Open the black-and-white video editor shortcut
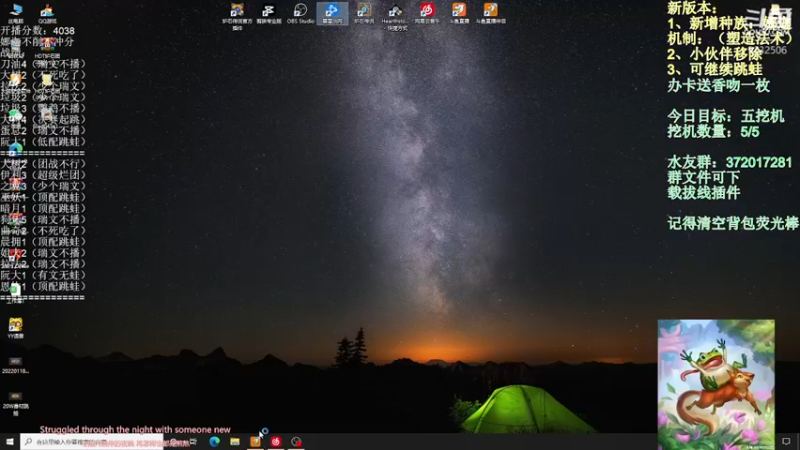800x450 pixels. [268, 13]
